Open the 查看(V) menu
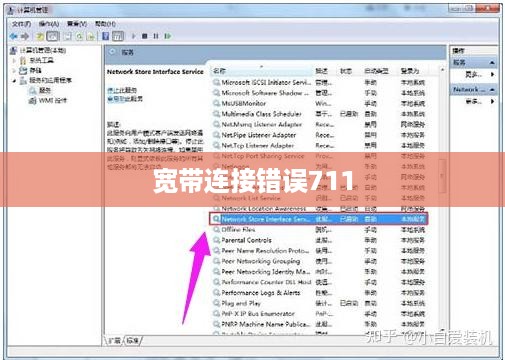Viewport: 505px width, 360px height. pos(77,24)
